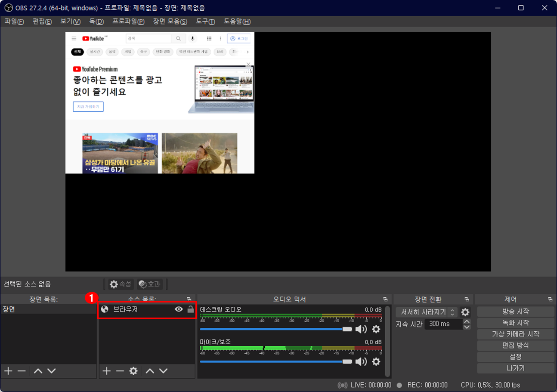Image resolution: width=557 pixels, height=392 pixels.
Task: Open 설정 from the 제어 panel
Action: [x=516, y=357]
